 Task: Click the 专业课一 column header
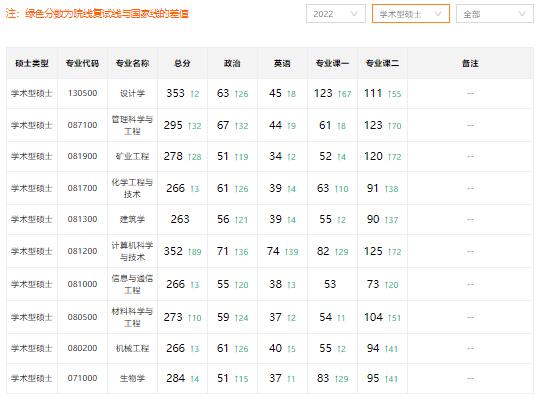coord(332,63)
